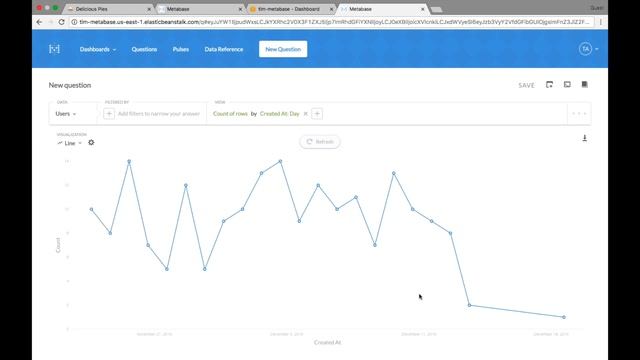Click the add-to-dashboard icon next to SAVE

[549, 84]
